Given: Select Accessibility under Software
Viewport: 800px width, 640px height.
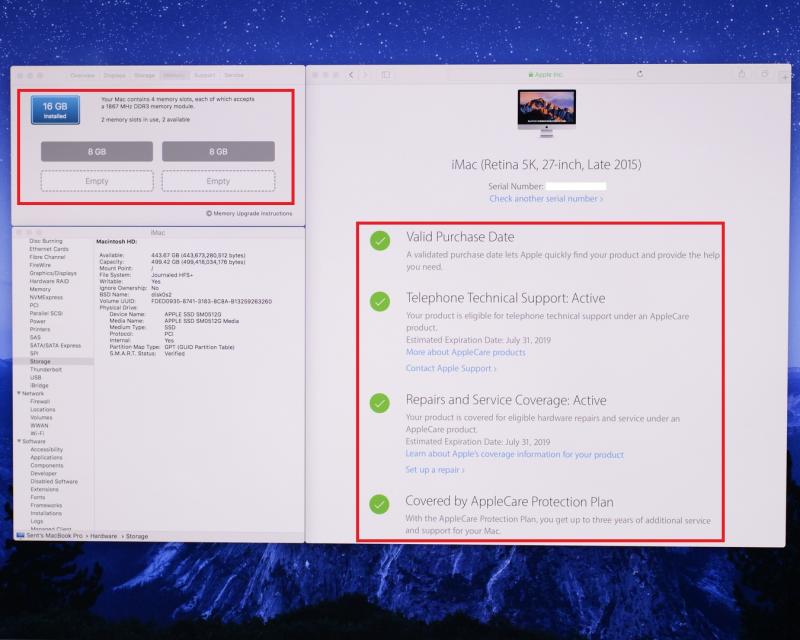Looking at the screenshot, I should pyautogui.click(x=46, y=449).
